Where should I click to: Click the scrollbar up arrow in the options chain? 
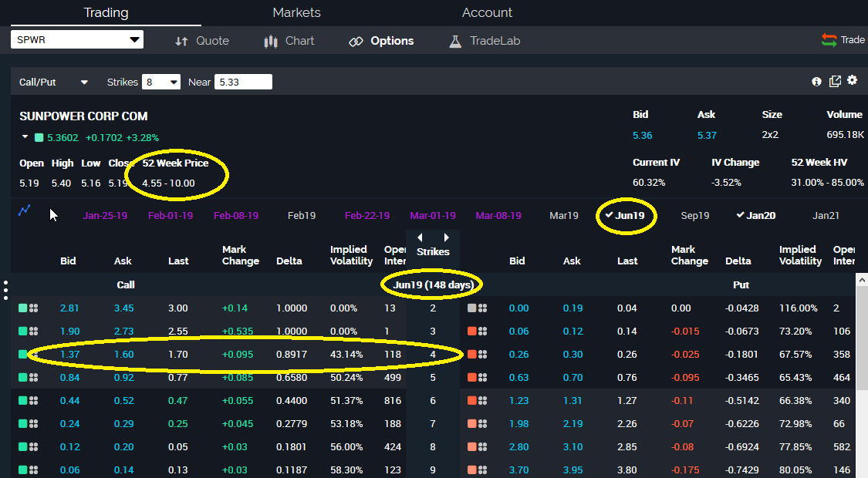[x=862, y=281]
